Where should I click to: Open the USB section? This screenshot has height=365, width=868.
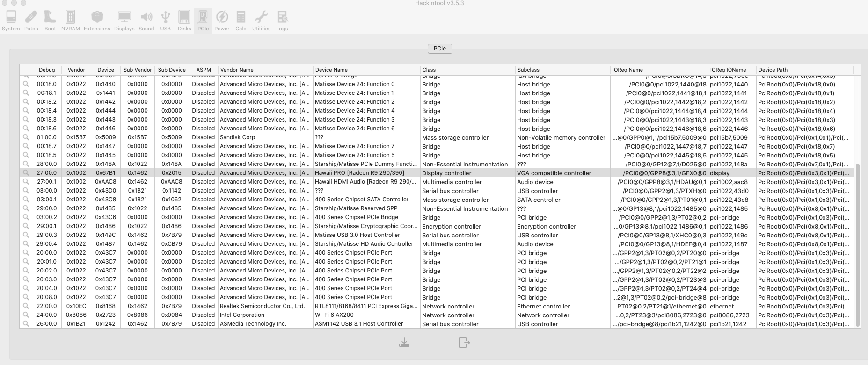coord(165,21)
